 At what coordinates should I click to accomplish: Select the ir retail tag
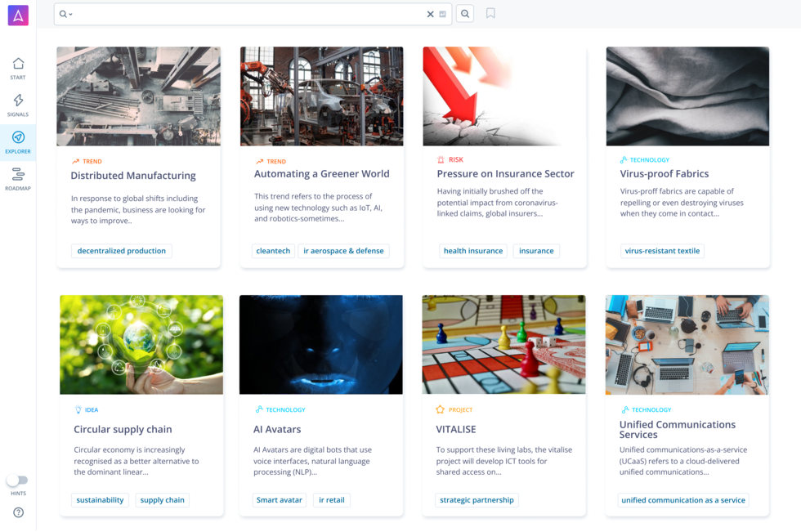[x=332, y=500]
